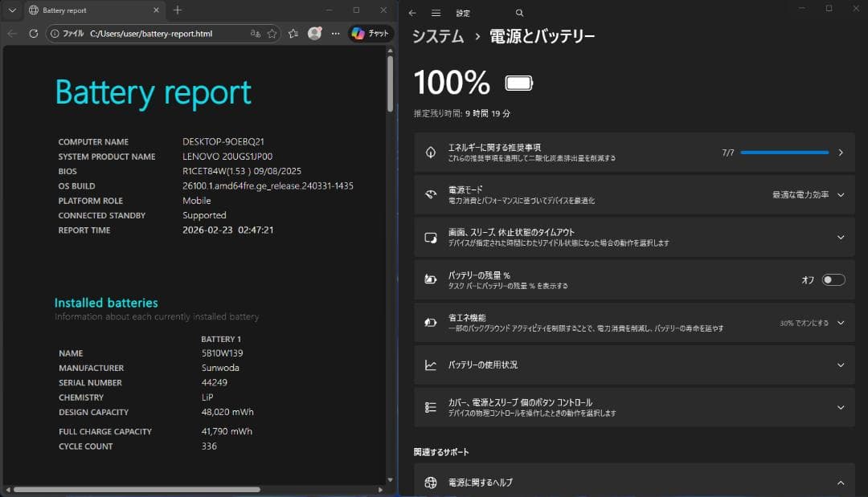Image resolution: width=868 pixels, height=497 pixels.
Task: Open the browser profile avatar
Action: 315,34
